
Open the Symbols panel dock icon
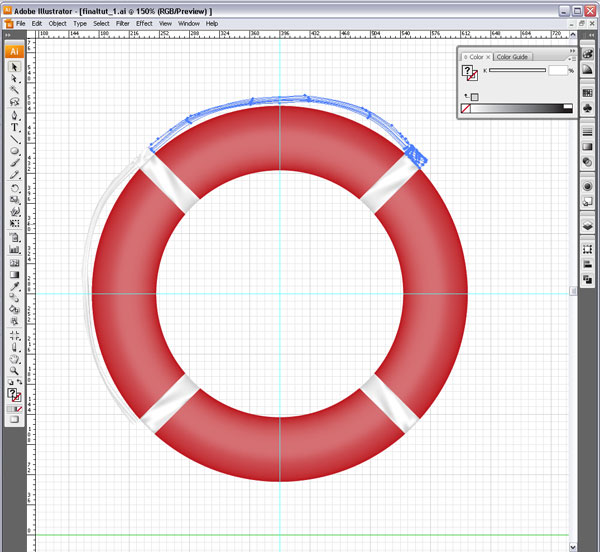pyautogui.click(x=587, y=108)
